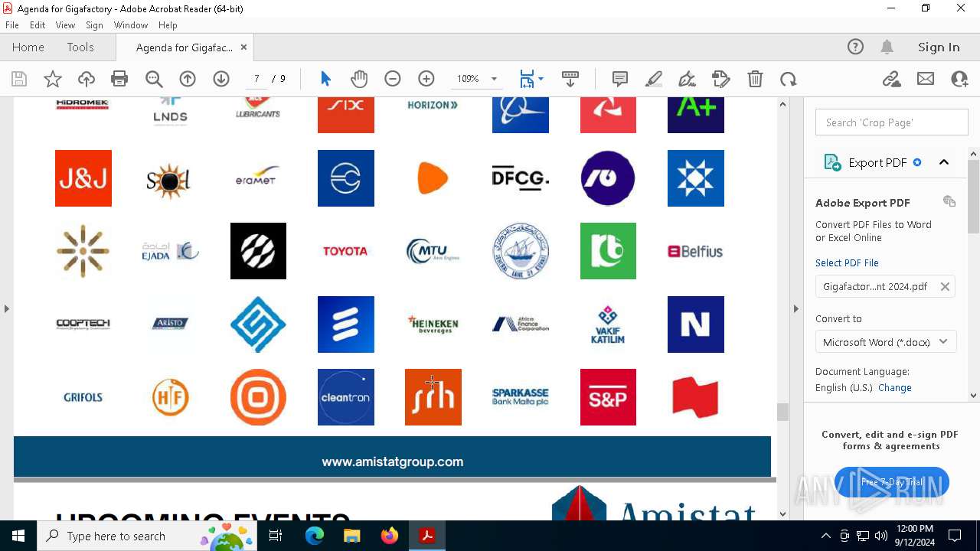Click the taskbar search box
The image size is (980, 551).
click(x=147, y=536)
